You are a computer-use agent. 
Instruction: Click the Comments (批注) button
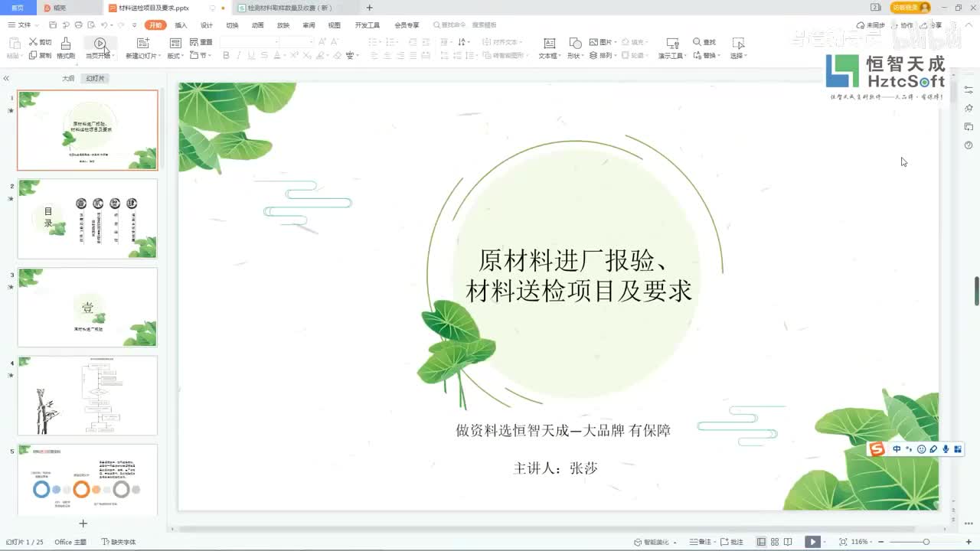(733, 542)
